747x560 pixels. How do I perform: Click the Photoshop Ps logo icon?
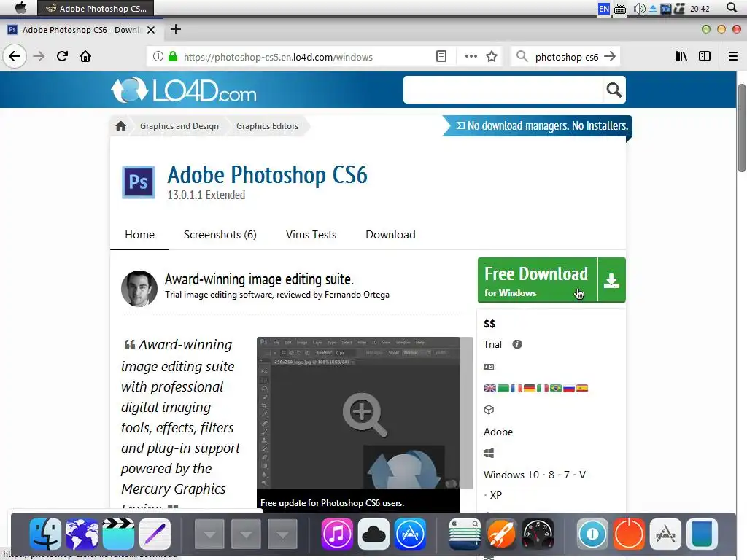click(138, 182)
